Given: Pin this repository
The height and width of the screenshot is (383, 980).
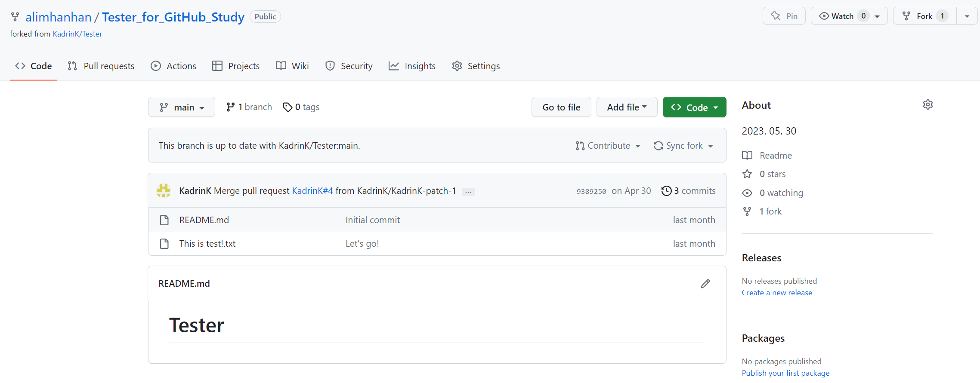Looking at the screenshot, I should tap(784, 16).
